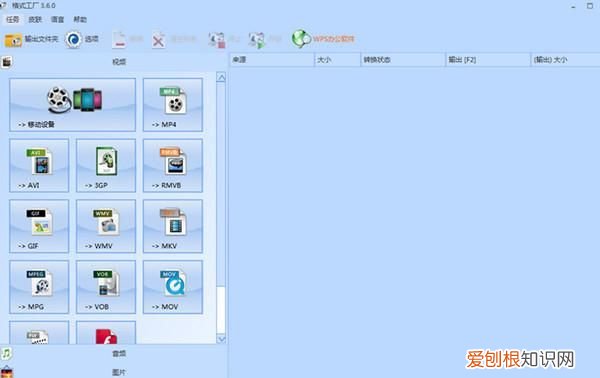
Task: Click the 转换状态 status column header
Action: [x=403, y=60]
